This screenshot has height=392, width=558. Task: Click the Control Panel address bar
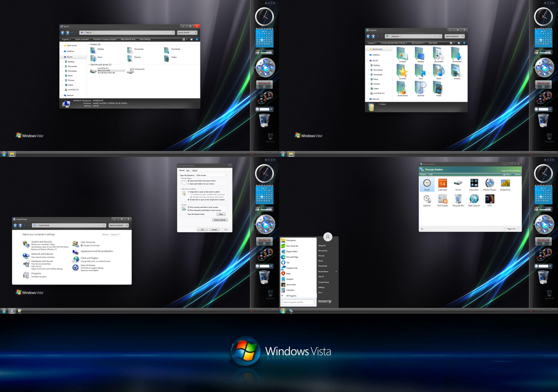pyautogui.click(x=69, y=225)
